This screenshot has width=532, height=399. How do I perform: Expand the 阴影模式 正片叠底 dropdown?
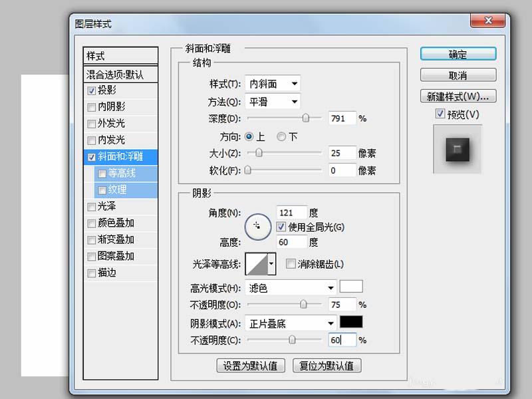291,324
